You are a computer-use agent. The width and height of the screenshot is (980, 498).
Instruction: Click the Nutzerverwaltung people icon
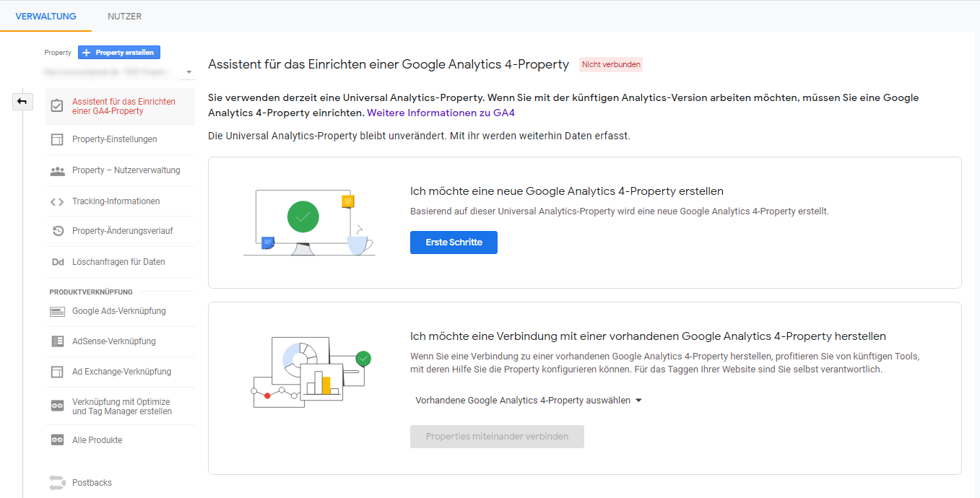(x=57, y=171)
